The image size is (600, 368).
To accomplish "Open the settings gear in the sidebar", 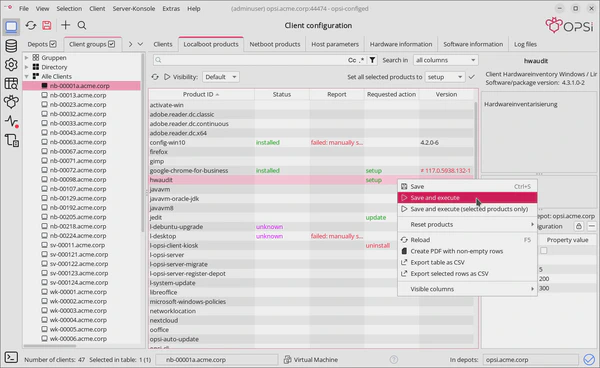I will point(11,65).
